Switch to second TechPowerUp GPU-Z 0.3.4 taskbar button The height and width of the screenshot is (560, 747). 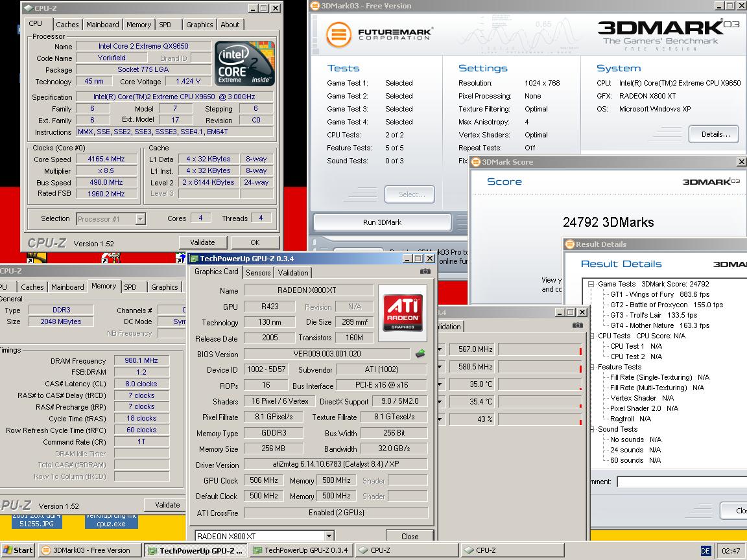pyautogui.click(x=302, y=550)
